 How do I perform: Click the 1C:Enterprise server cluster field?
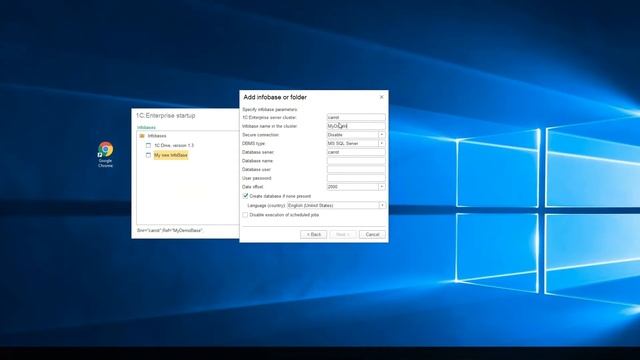point(356,117)
